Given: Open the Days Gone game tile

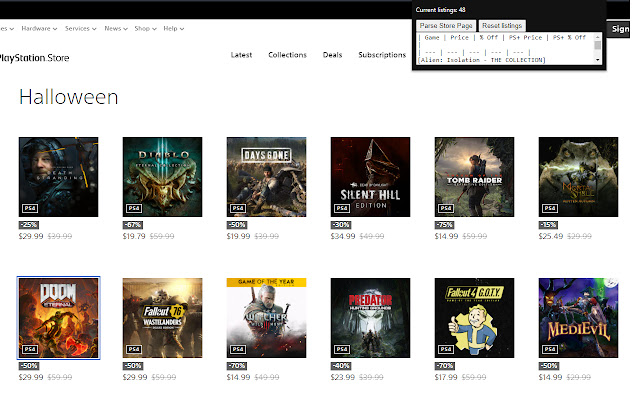Looking at the screenshot, I should [x=266, y=176].
